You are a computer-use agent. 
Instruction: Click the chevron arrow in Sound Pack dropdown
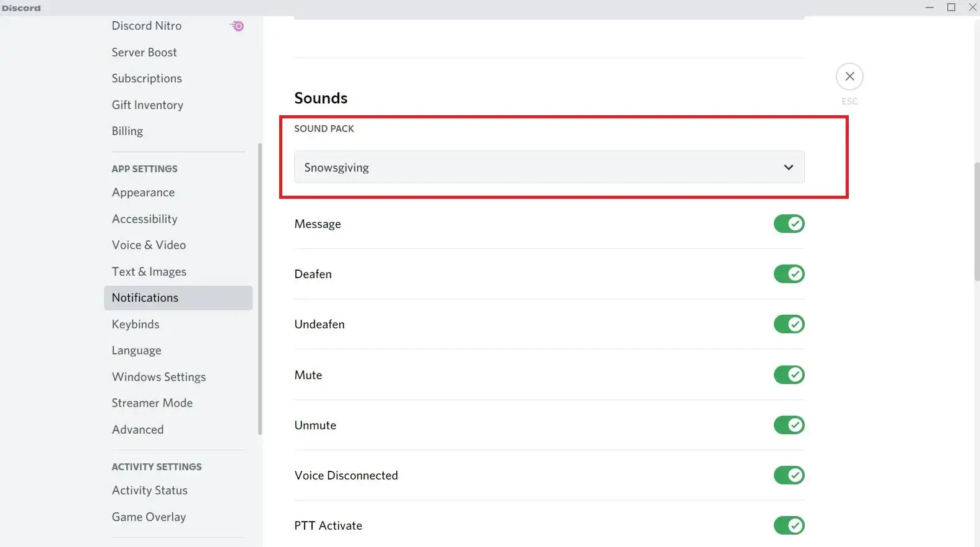[x=788, y=167]
